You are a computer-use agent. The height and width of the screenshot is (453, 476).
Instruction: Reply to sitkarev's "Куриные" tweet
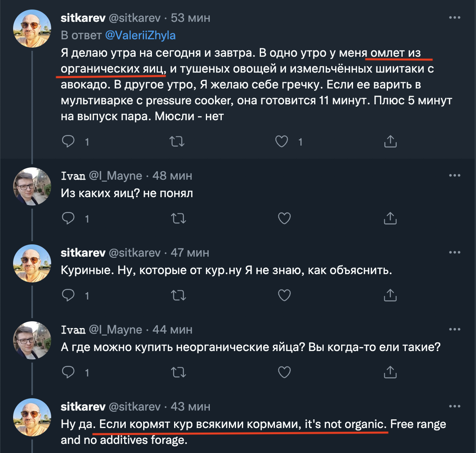pyautogui.click(x=69, y=295)
